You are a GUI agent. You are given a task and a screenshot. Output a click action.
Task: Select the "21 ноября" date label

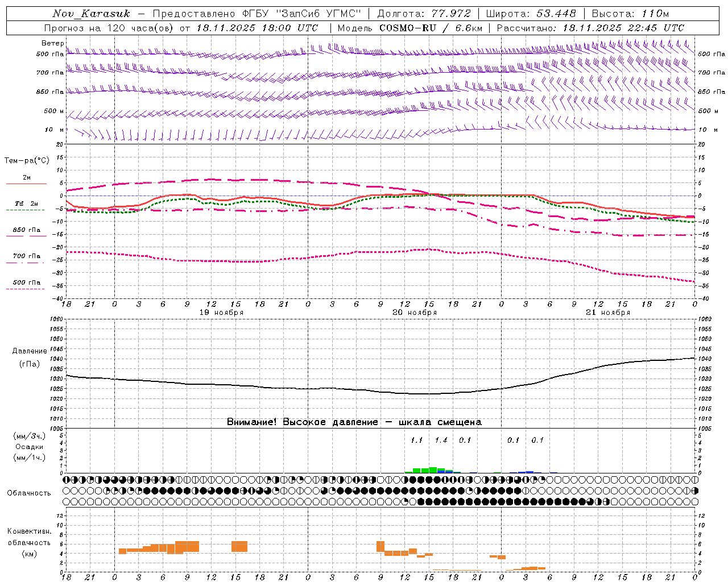coord(608,313)
